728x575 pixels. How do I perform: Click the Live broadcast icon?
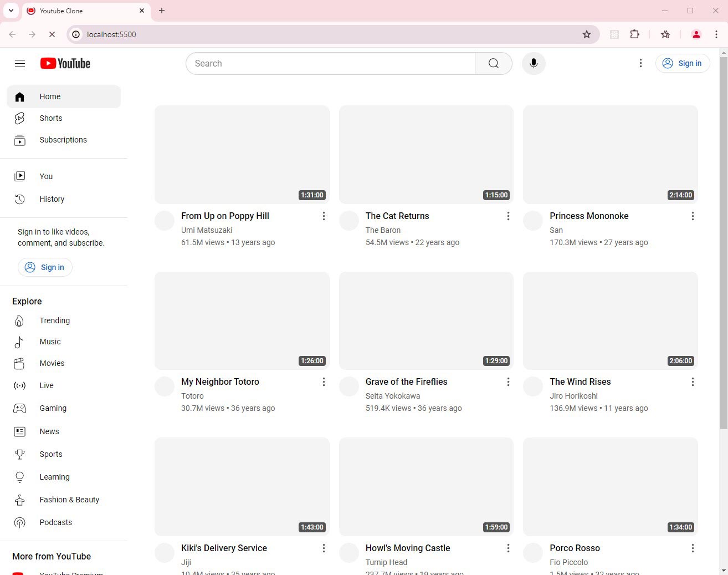19,385
